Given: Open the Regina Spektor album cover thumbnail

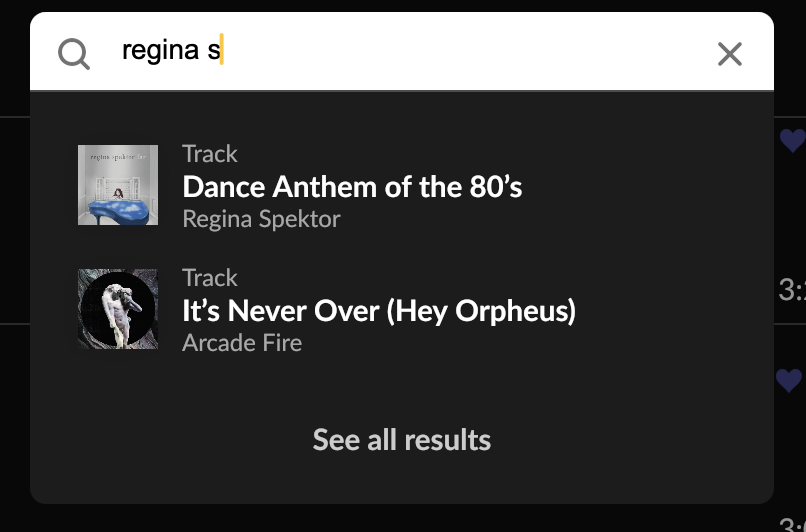Looking at the screenshot, I should [x=118, y=185].
